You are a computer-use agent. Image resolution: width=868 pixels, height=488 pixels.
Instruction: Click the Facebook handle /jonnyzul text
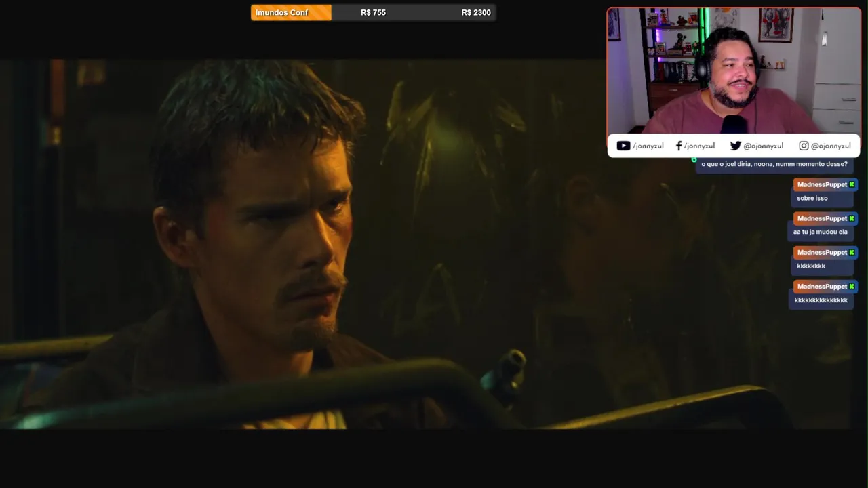699,146
